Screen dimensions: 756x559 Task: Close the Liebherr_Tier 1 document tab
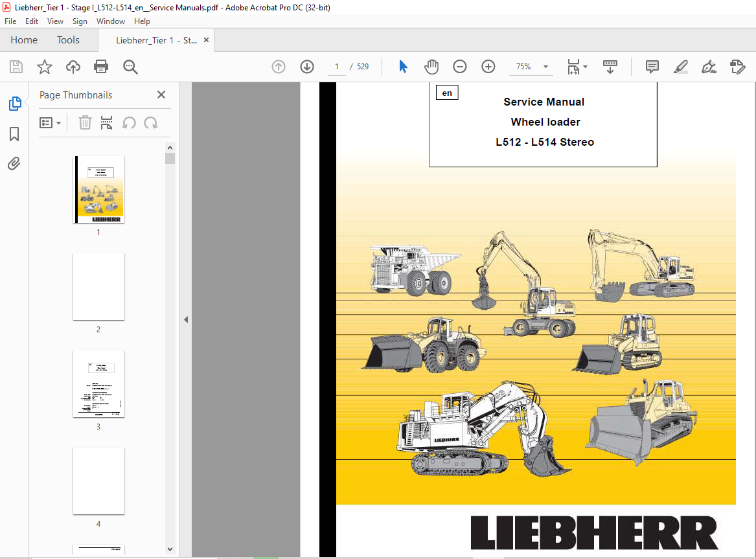(x=207, y=40)
